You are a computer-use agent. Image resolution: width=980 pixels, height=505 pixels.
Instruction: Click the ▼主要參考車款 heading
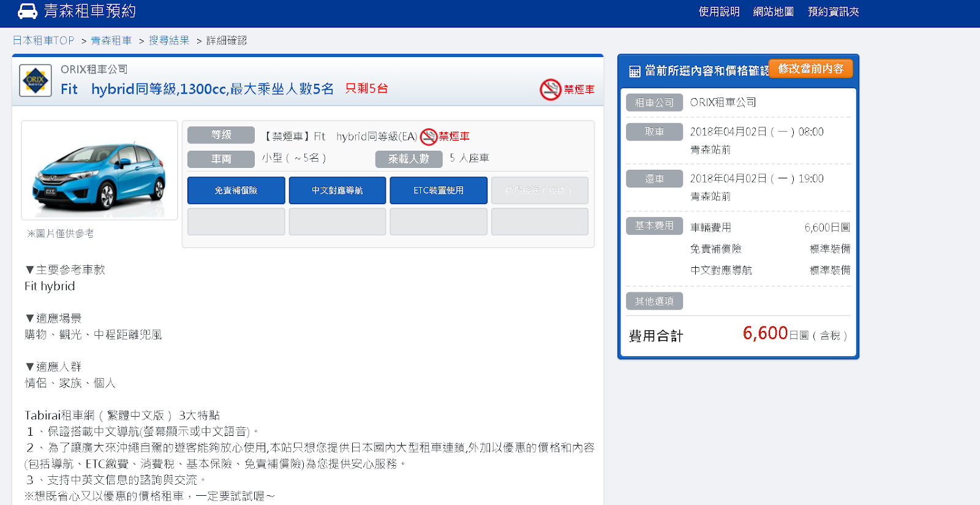pos(65,270)
